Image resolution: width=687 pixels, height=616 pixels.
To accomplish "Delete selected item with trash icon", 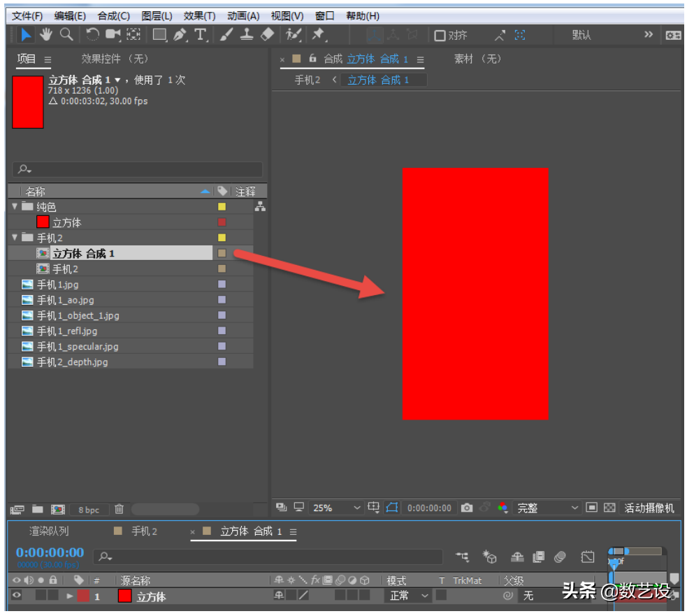I will [119, 509].
